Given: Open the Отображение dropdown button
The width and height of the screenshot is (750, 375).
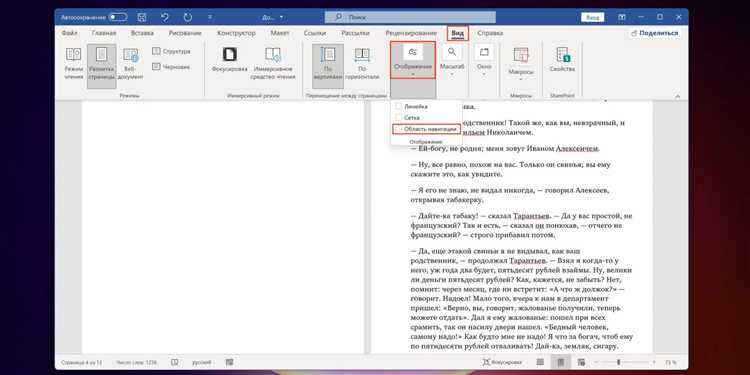Looking at the screenshot, I should (413, 60).
